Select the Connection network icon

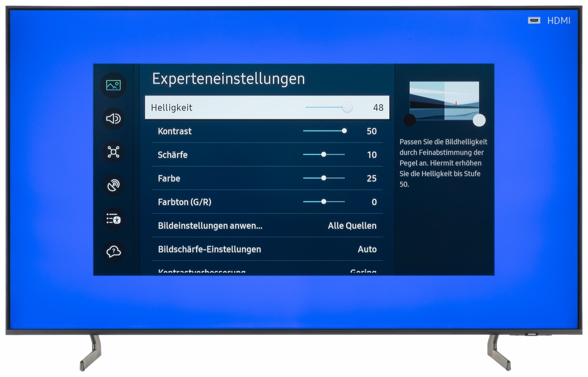click(113, 152)
